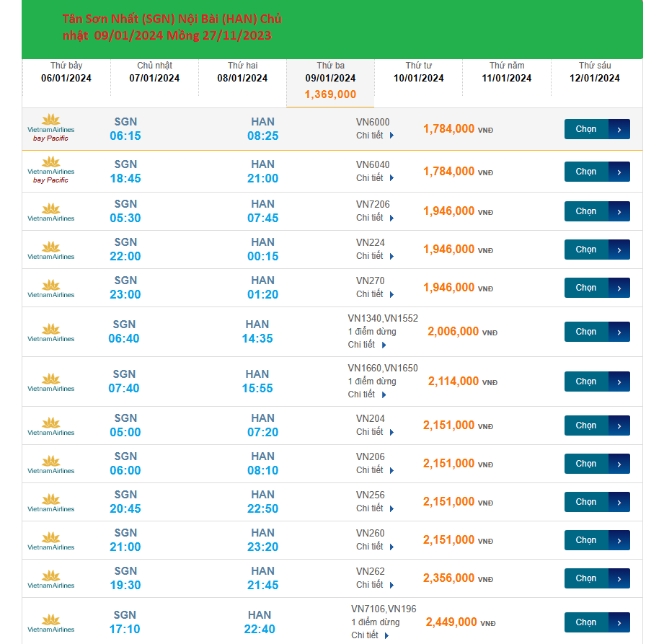646x644 pixels.
Task: Open the Chủ nhật 07/01/2024 date tab
Action: click(x=154, y=72)
